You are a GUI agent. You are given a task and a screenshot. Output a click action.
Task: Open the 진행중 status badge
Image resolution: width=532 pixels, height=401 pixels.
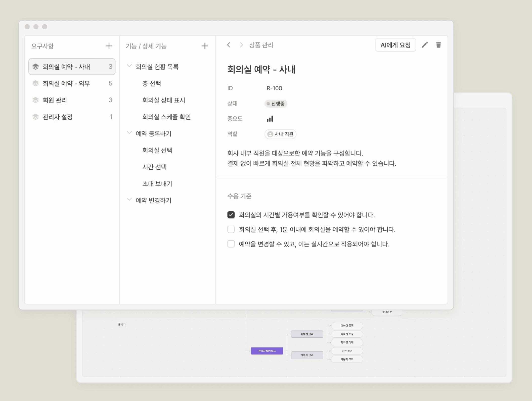pyautogui.click(x=276, y=104)
